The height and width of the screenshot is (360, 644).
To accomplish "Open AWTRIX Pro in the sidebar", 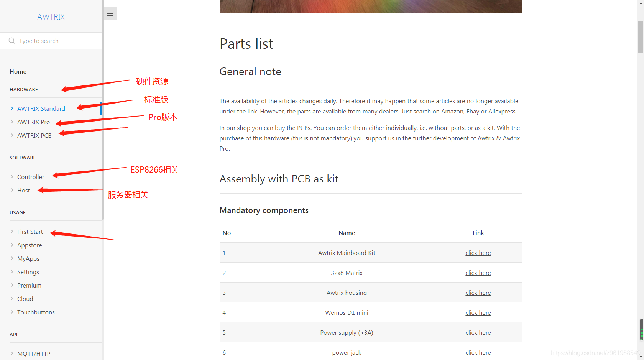I will click(33, 122).
